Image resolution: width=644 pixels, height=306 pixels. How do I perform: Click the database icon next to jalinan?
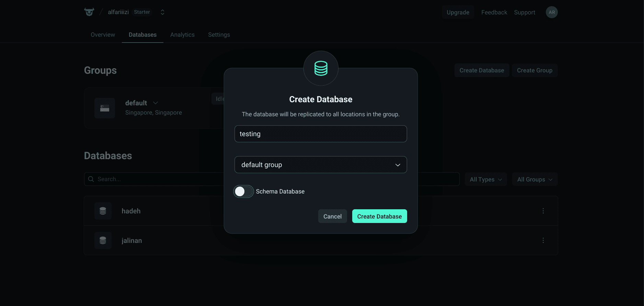point(103,240)
